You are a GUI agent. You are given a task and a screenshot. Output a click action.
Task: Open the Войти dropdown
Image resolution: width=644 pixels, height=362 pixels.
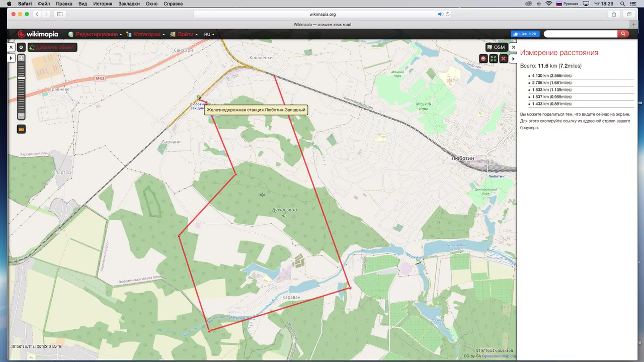184,34
